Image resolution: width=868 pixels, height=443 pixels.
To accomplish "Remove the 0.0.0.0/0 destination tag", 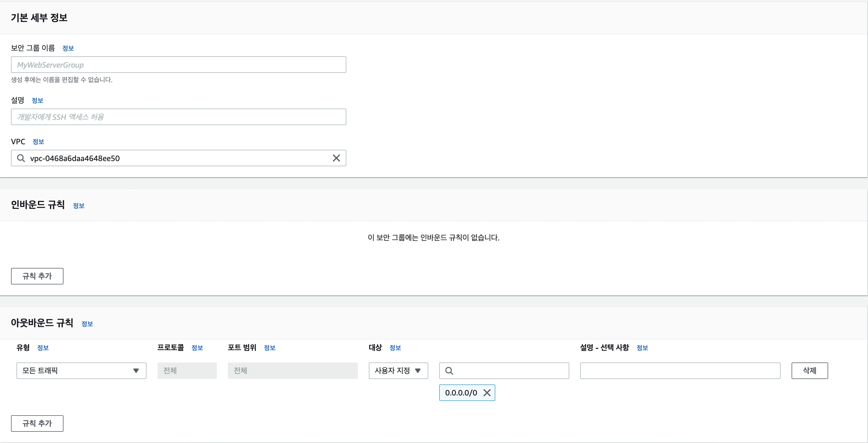I will point(486,392).
